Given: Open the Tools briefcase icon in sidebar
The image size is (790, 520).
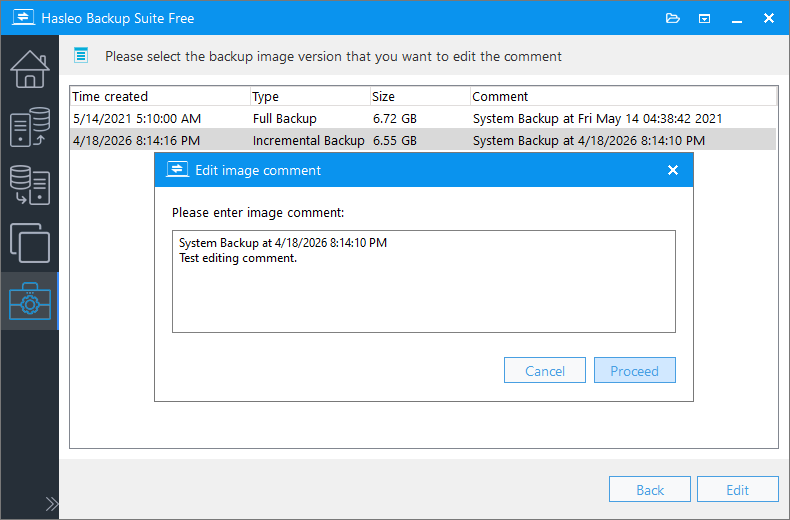Looking at the screenshot, I should click(30, 301).
